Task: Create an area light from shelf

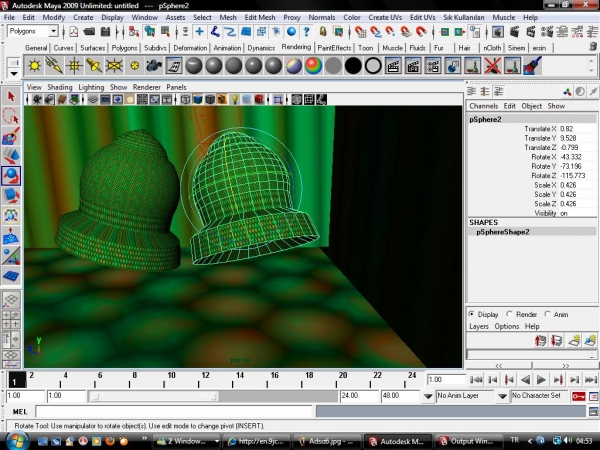Action: (114, 65)
